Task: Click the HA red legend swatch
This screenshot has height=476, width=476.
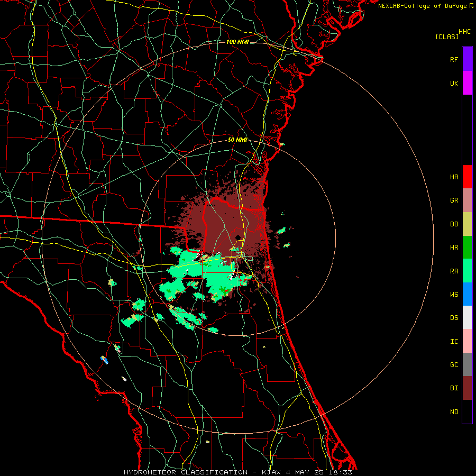Action: coord(467,177)
